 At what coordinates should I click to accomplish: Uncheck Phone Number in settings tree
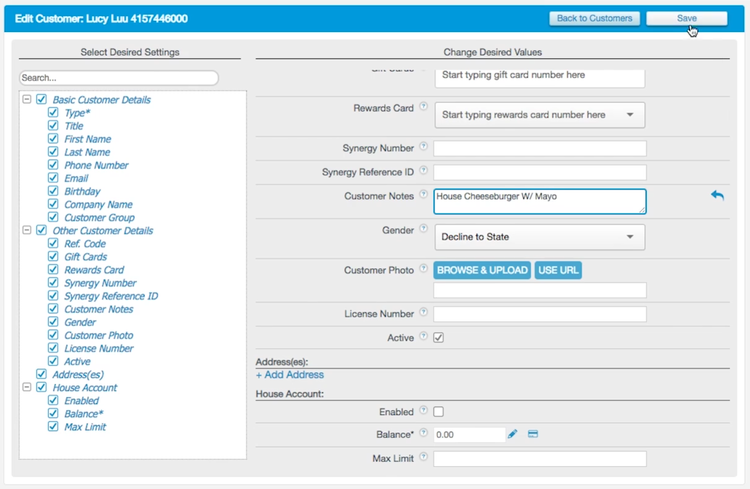coord(53,166)
